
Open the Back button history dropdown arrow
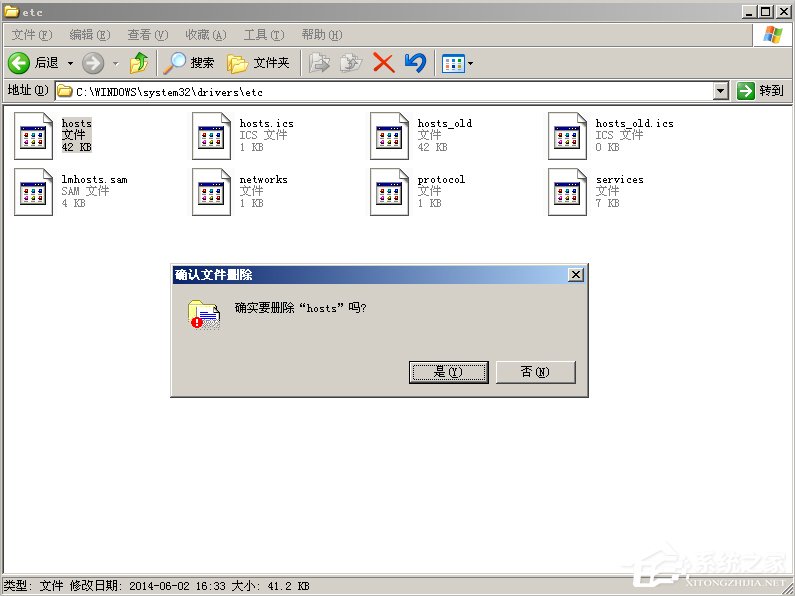(x=70, y=63)
